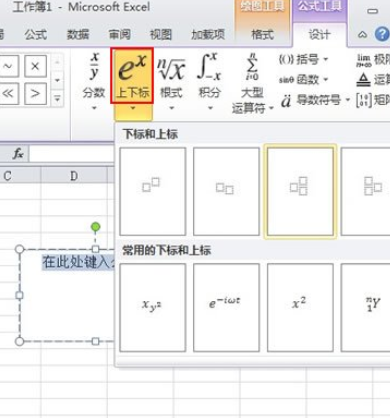Open the Accent (导数符号) dropdown
Image resolution: width=390 pixels, height=418 pixels.
coord(315,100)
